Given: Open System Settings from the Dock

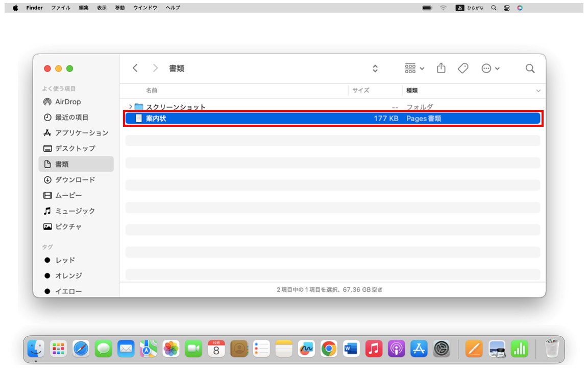Looking at the screenshot, I should coord(442,349).
